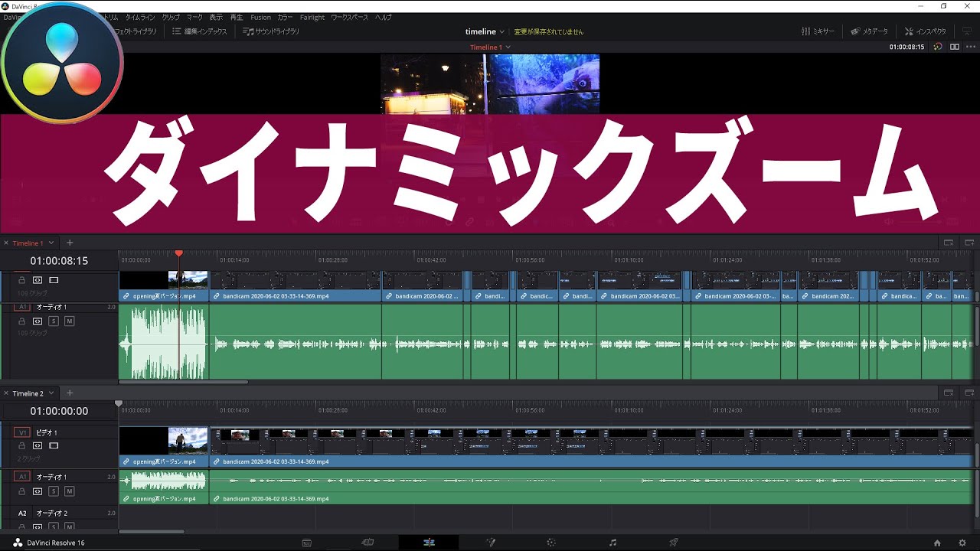Mute audio track A1 in Timeline 1
The width and height of the screenshot is (980, 551).
point(69,321)
